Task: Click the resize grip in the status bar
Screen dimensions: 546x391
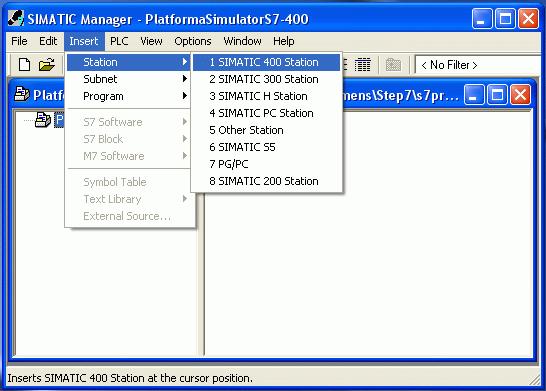Action: pos(534,380)
